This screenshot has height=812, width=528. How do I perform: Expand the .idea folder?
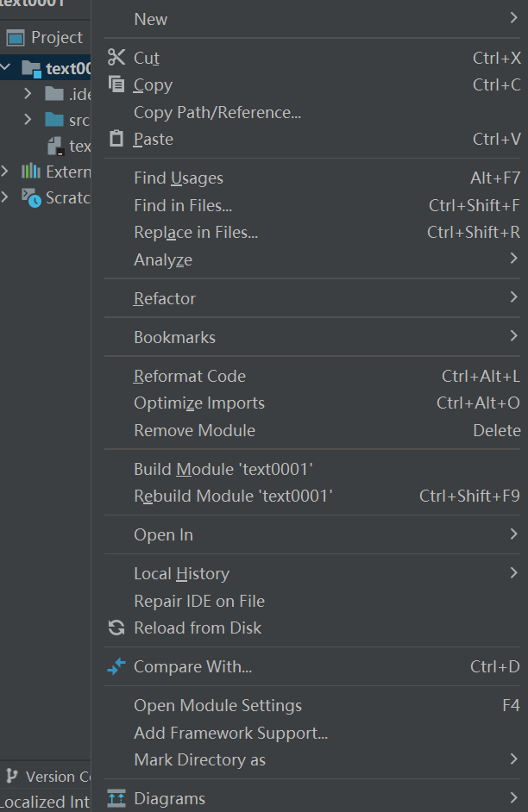point(28,93)
